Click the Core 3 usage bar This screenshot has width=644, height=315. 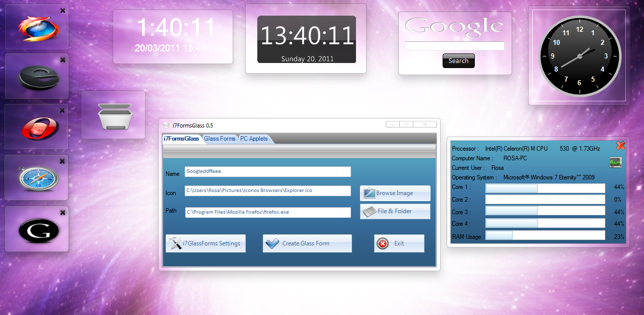[545, 212]
